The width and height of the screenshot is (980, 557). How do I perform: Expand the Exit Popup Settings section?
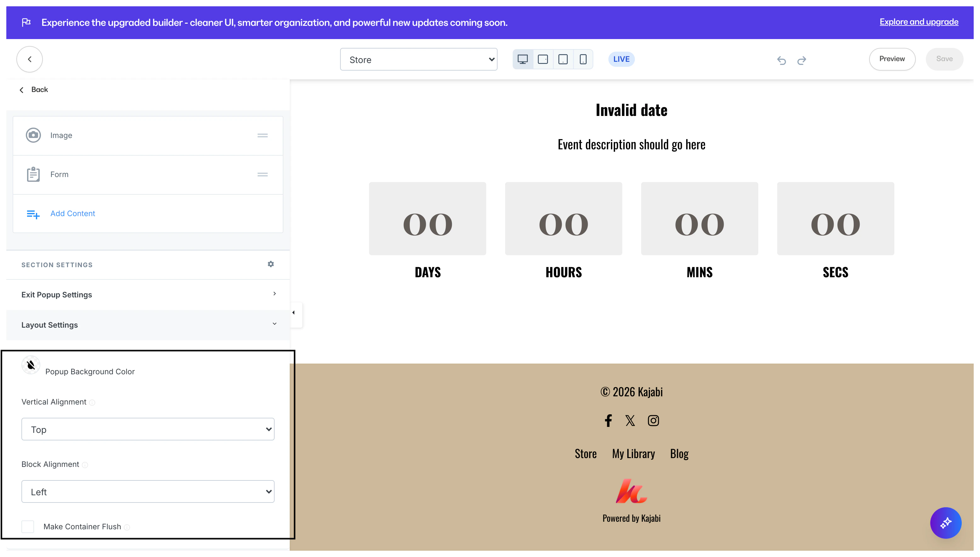tap(149, 294)
